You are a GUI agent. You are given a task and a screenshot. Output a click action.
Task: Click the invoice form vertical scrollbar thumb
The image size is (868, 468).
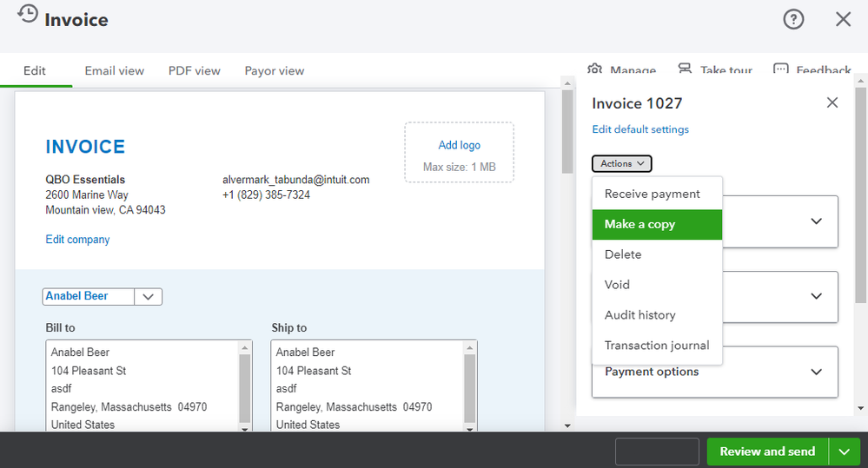tap(567, 132)
